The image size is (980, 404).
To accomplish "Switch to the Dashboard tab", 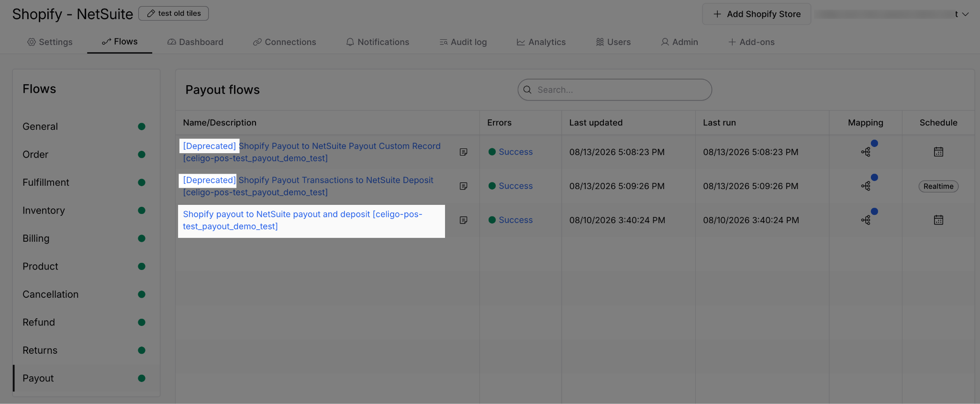I will (x=195, y=42).
